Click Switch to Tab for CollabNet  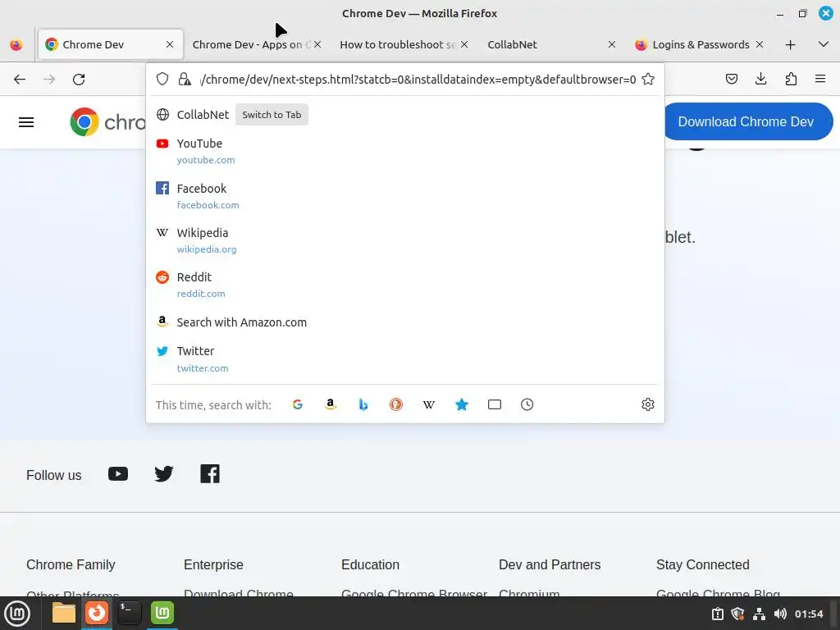point(272,115)
